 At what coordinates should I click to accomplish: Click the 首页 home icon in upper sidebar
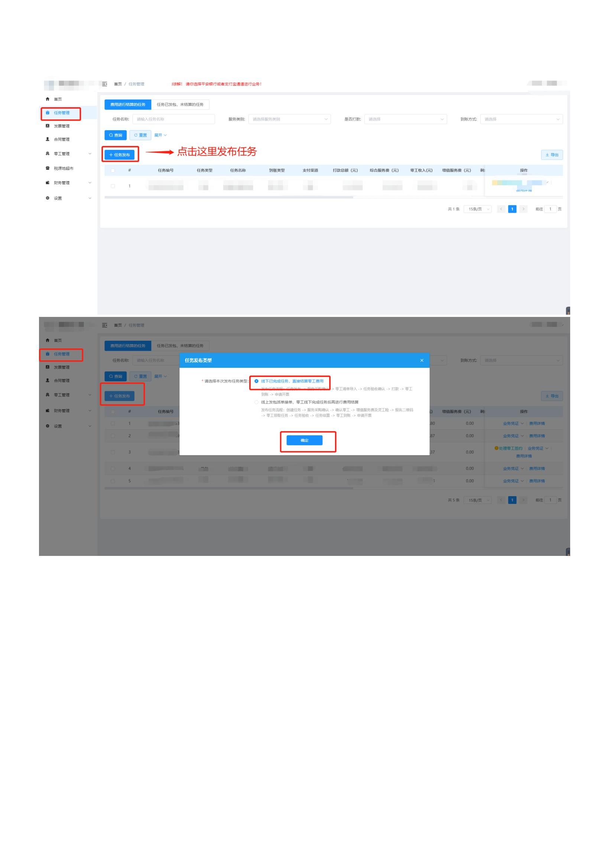tap(47, 99)
